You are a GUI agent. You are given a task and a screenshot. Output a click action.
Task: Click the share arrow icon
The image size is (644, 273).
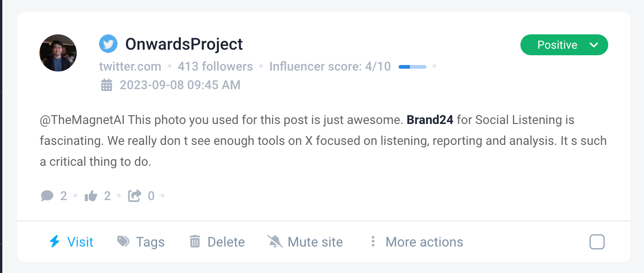pos(134,196)
